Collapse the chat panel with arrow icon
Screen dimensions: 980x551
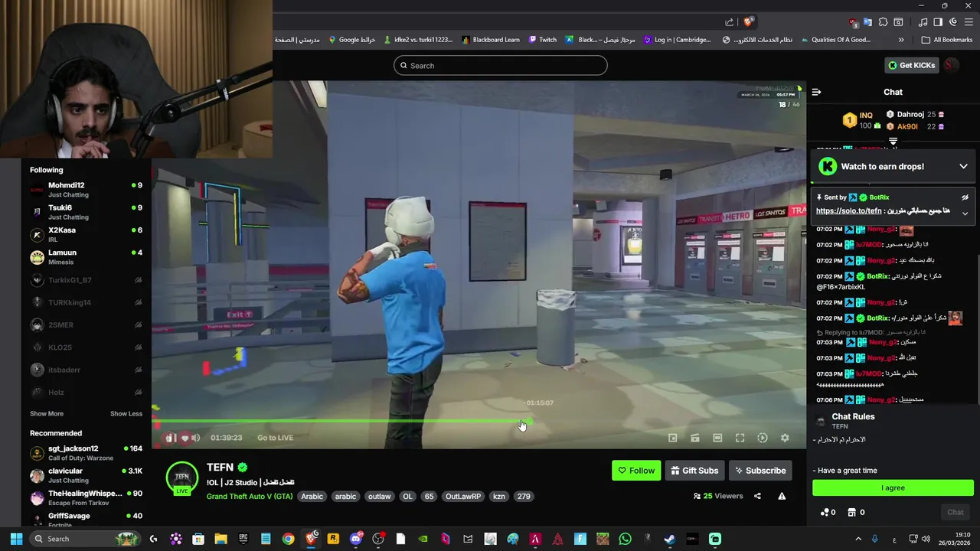coord(816,92)
